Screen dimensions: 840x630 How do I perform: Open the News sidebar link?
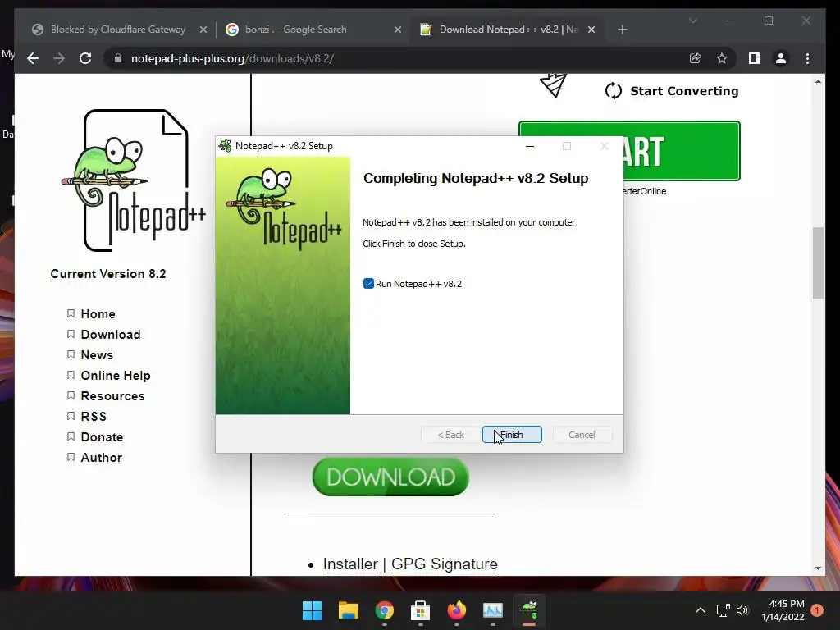click(97, 354)
